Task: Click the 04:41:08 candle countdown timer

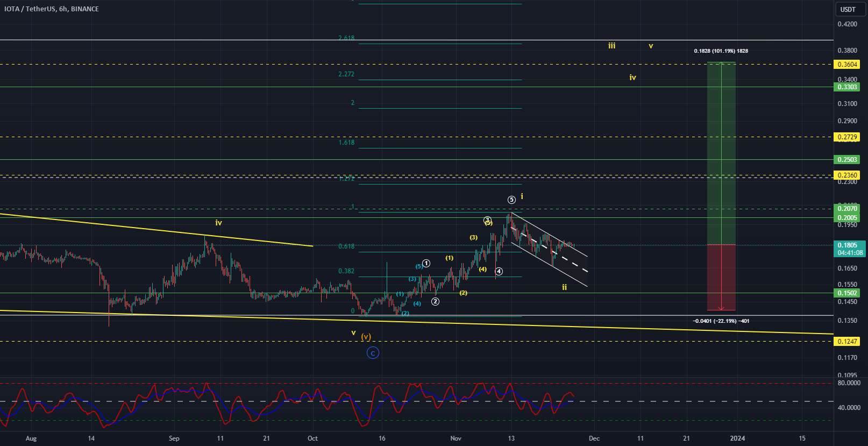Action: pos(850,252)
